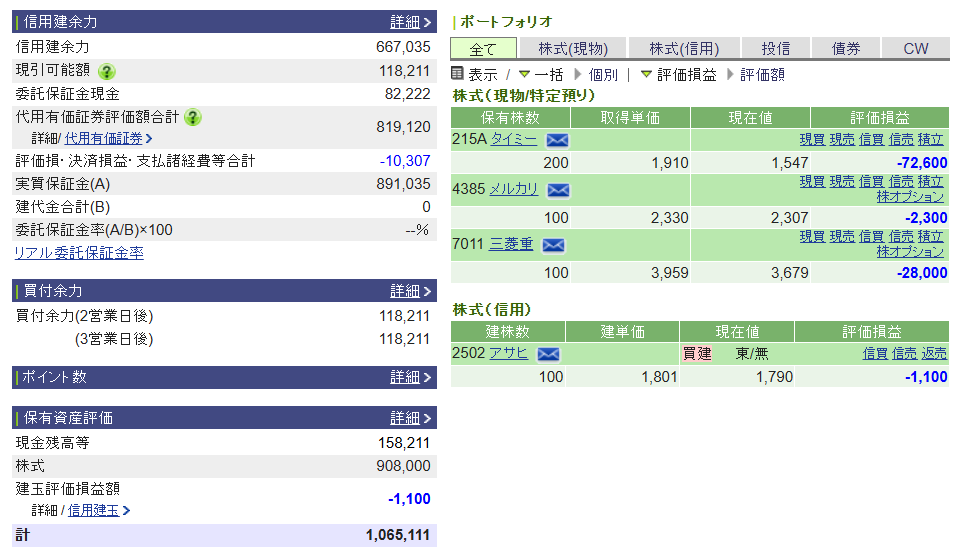Click the 代用有価証券 detail link
Screen dimensions: 956x553
click(x=109, y=139)
